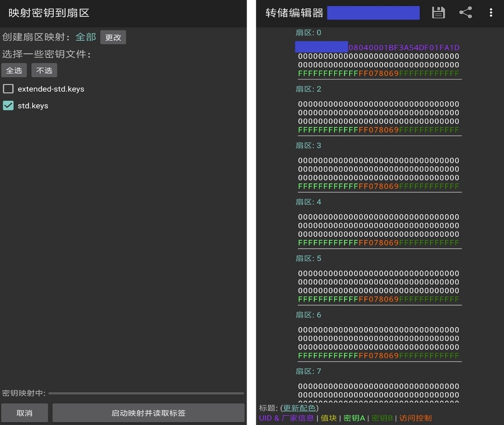Open the 访问控制 legend link

pos(415,418)
